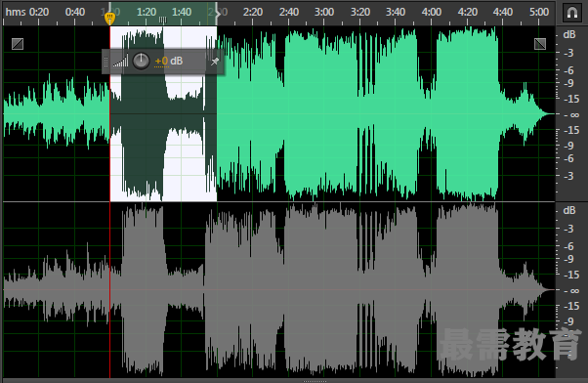Screen dimensions: 588x383
Task: Click the HUD drag grip handle
Action: pyautogui.click(x=105, y=62)
